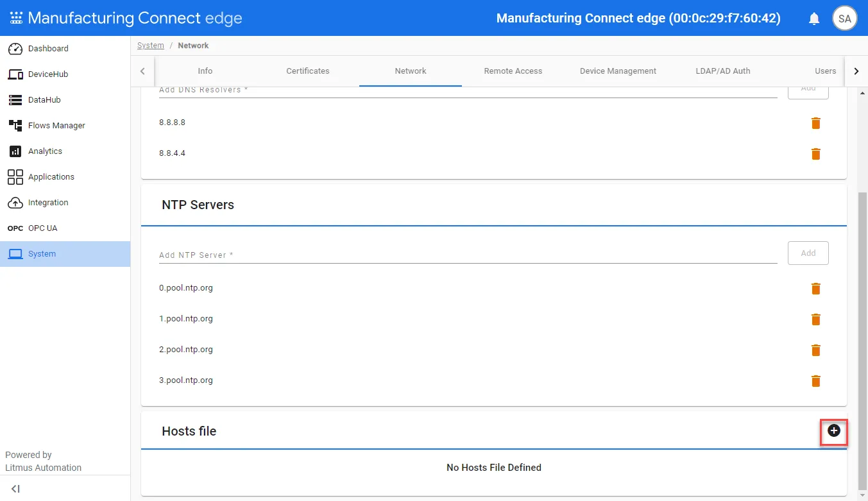The image size is (868, 501).
Task: Open the Device Management tab
Action: [618, 71]
